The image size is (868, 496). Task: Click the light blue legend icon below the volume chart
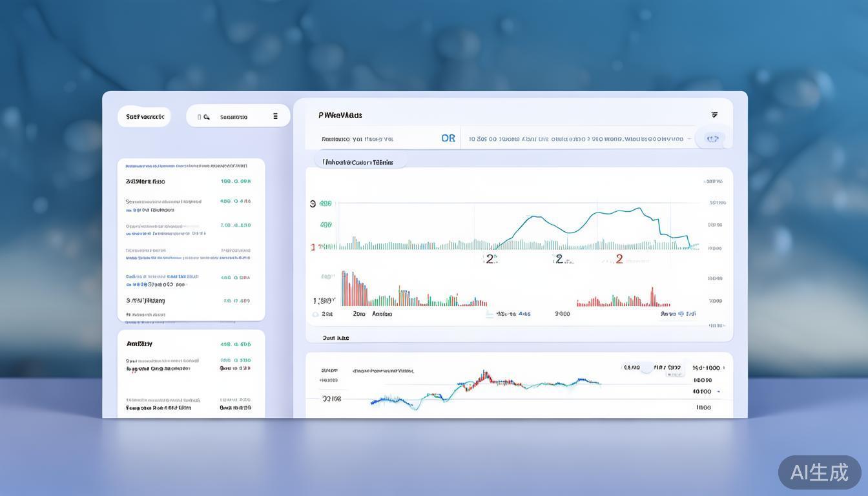(x=490, y=315)
